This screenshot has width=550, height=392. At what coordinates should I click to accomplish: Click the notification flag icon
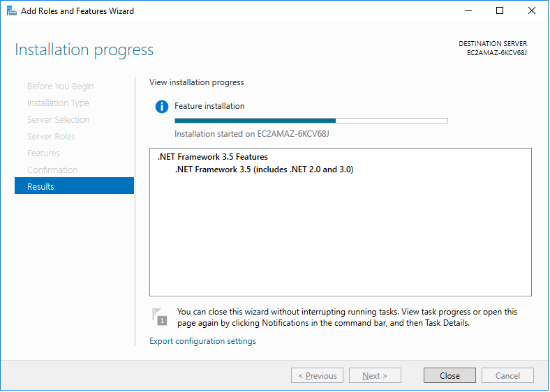159,317
